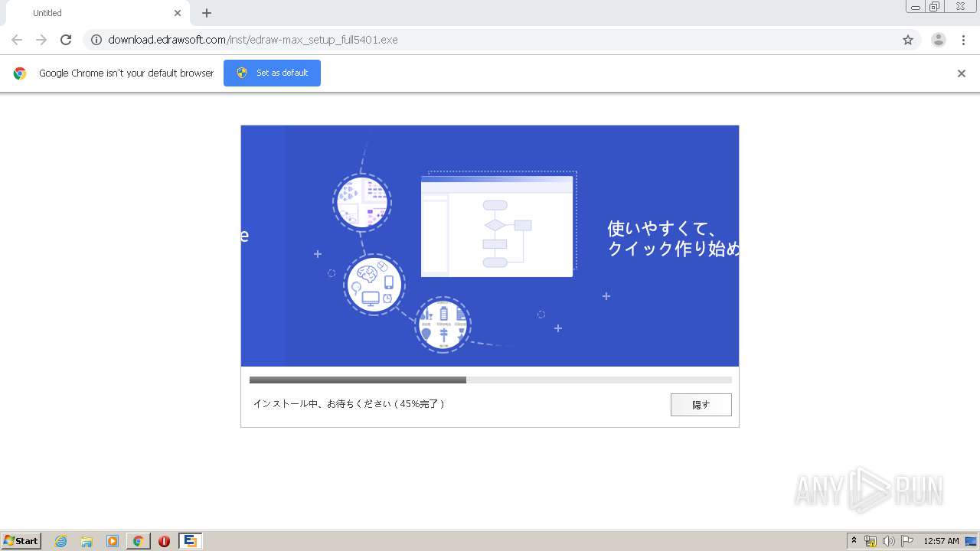The height and width of the screenshot is (551, 980).
Task: Click the diagram templates circle illustration at top
Action: 362,202
